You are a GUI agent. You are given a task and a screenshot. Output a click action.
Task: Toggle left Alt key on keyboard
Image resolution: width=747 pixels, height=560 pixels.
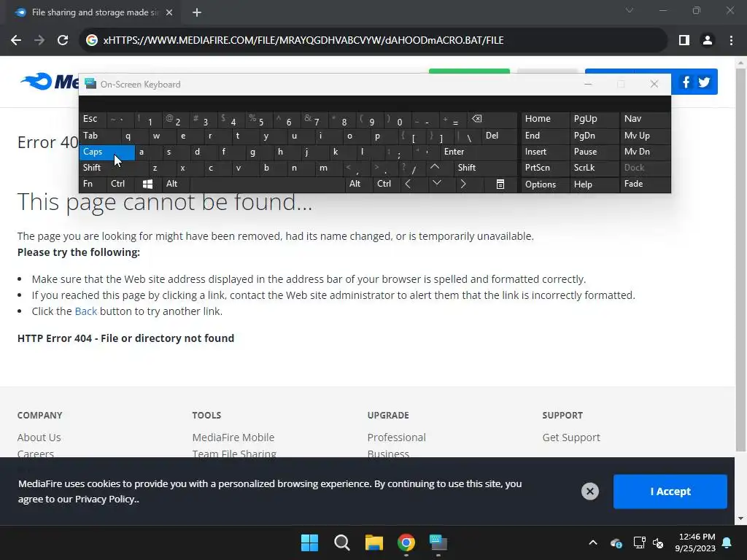click(177, 184)
